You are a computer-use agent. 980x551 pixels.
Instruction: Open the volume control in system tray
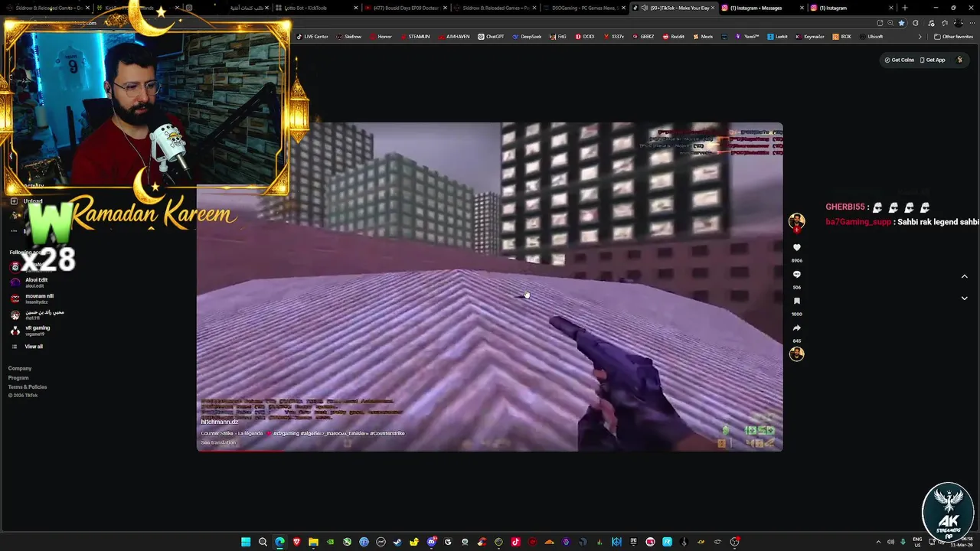point(890,542)
